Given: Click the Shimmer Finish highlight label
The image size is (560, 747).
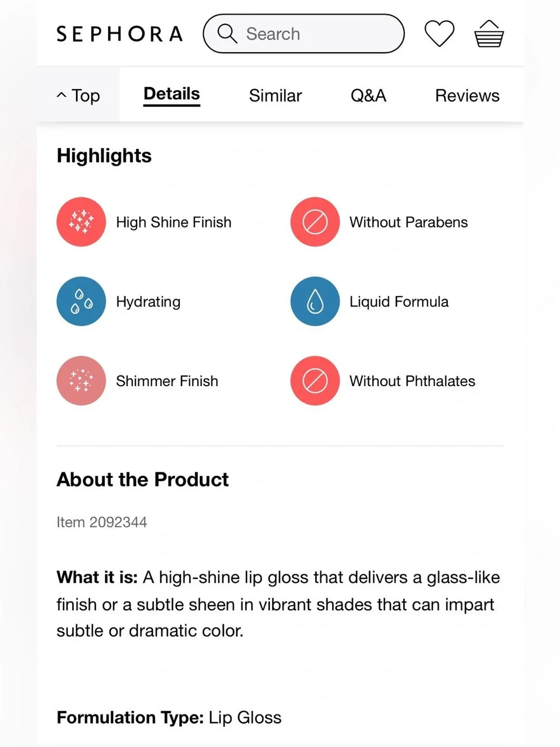Looking at the screenshot, I should (167, 381).
